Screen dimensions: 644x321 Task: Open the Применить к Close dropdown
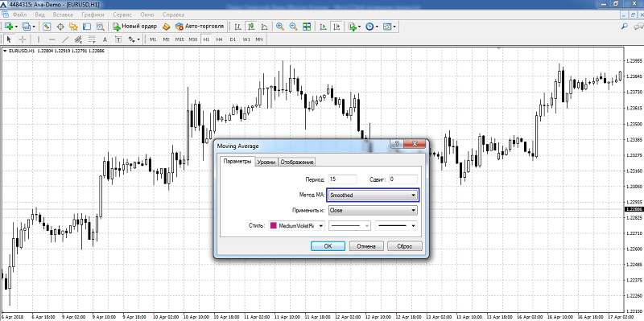pos(373,211)
